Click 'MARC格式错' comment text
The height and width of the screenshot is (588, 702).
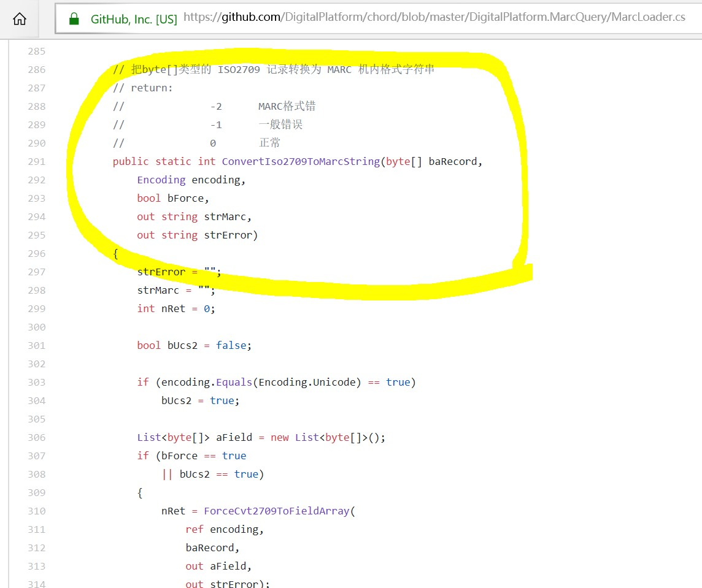(287, 106)
